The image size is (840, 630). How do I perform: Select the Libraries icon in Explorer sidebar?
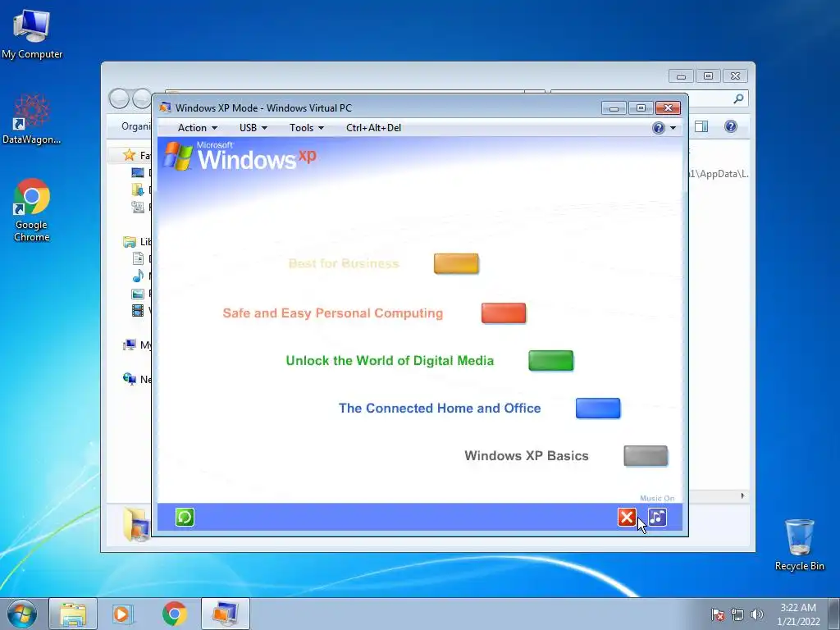coord(129,242)
